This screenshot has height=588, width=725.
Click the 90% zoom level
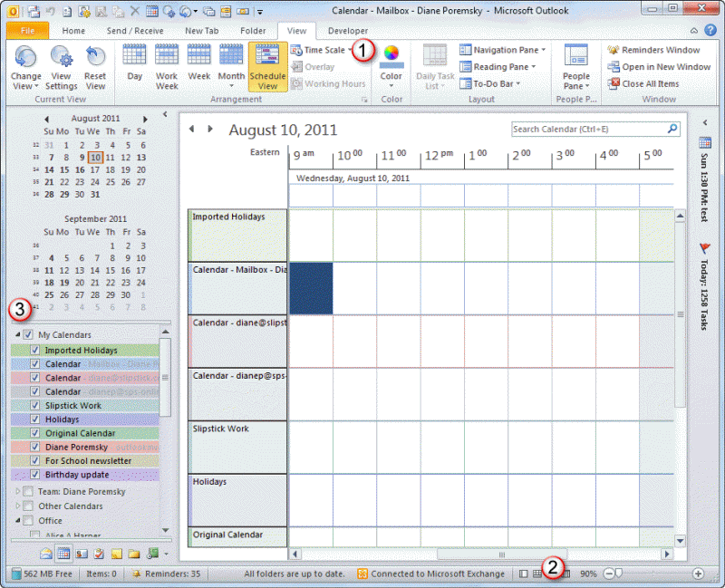(x=588, y=574)
